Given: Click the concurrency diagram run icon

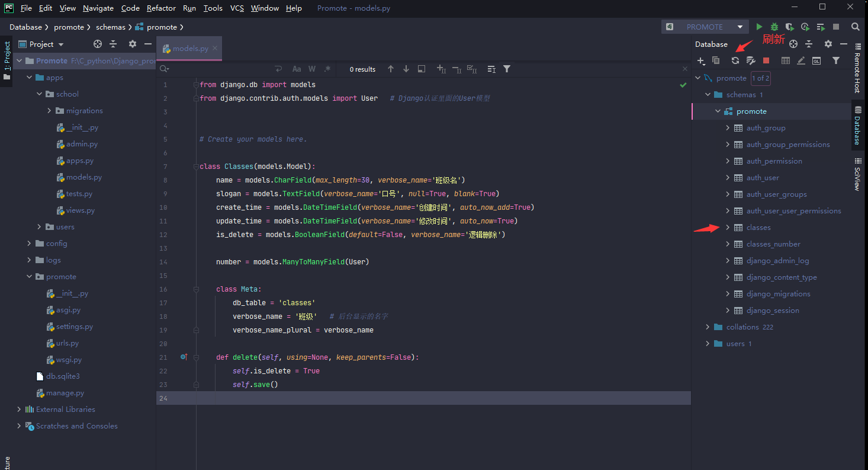Looking at the screenshot, I should (x=821, y=27).
